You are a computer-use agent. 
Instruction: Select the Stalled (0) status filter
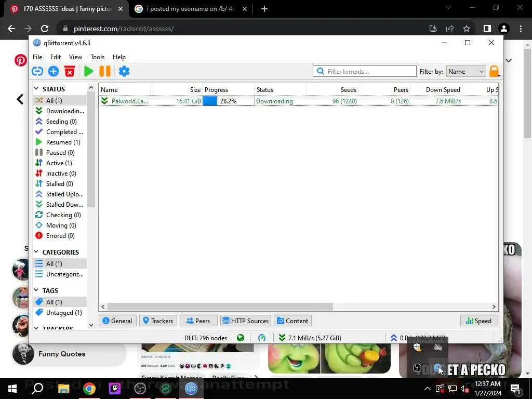[60, 183]
